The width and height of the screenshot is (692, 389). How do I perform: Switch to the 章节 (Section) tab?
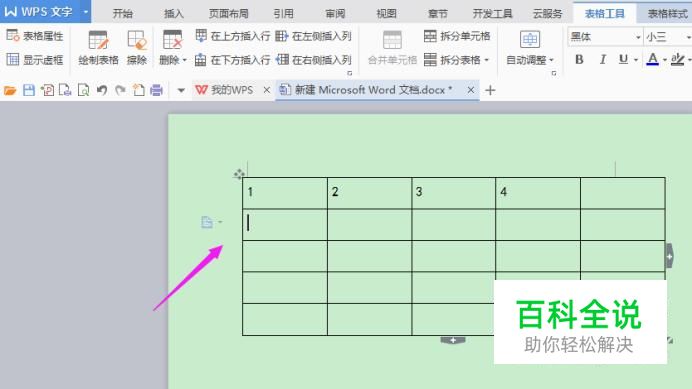coord(438,14)
